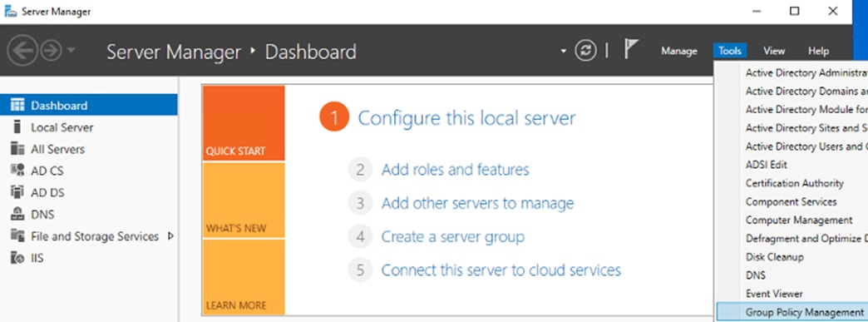Select the WHAT'S NEW tile
Viewport: 868px width, 322px height.
click(x=244, y=201)
